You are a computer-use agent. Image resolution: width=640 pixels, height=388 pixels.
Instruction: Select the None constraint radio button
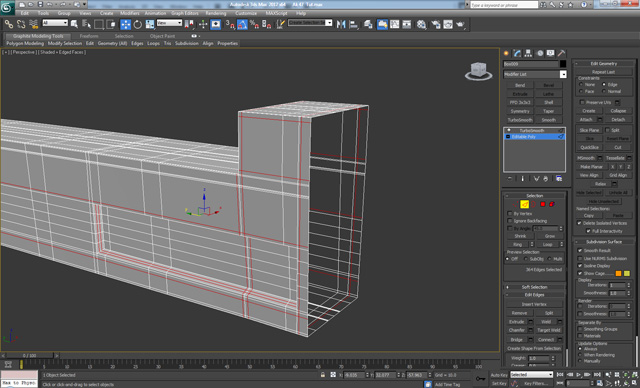(581, 84)
